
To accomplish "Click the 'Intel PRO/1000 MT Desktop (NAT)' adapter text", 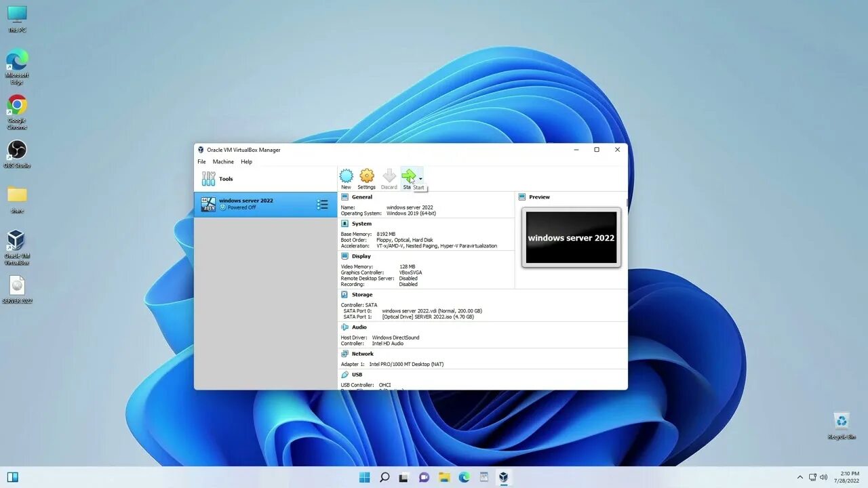I will (406, 365).
